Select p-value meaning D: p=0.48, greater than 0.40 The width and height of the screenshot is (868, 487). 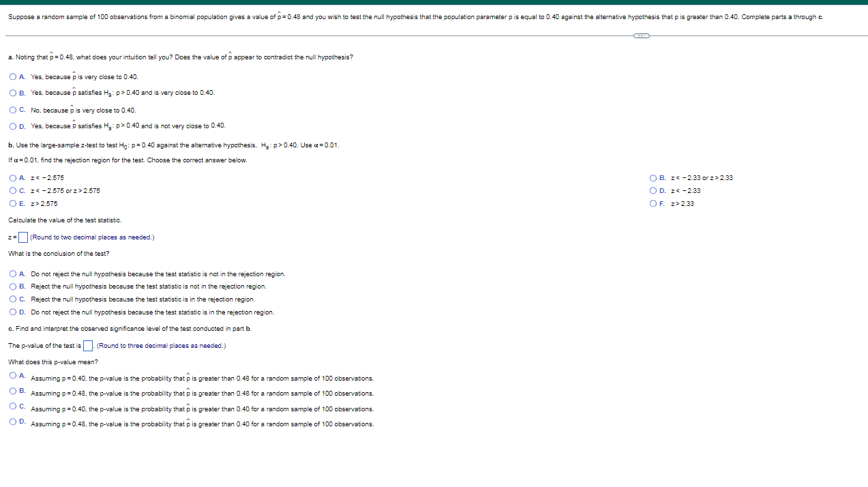(x=14, y=422)
